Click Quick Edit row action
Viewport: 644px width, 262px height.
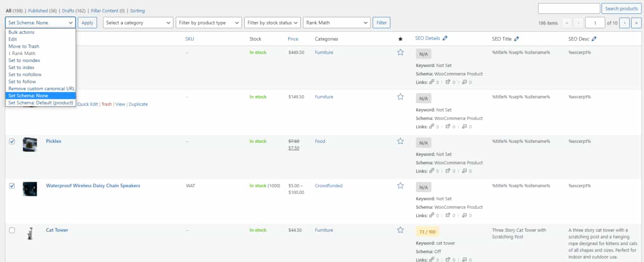point(87,104)
